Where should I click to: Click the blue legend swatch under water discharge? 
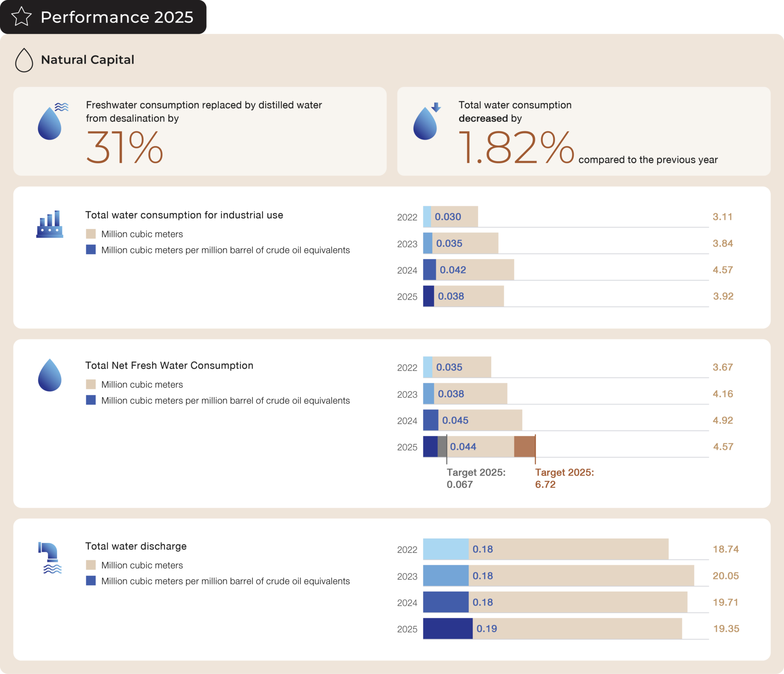pos(91,581)
